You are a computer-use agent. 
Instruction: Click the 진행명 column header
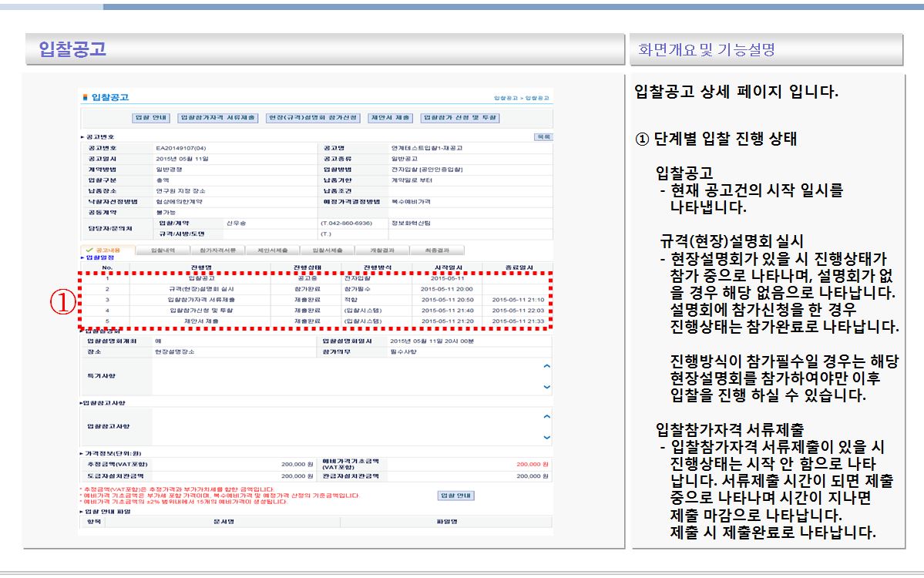click(x=201, y=267)
